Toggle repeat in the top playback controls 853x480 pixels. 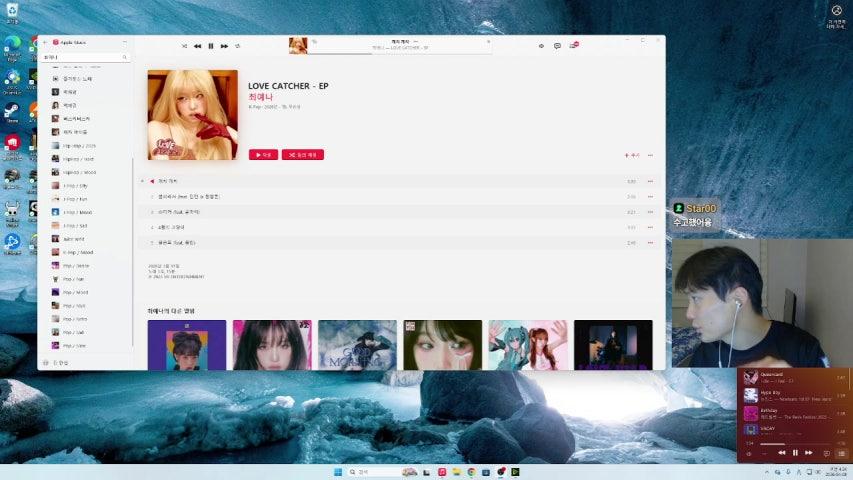pos(237,46)
